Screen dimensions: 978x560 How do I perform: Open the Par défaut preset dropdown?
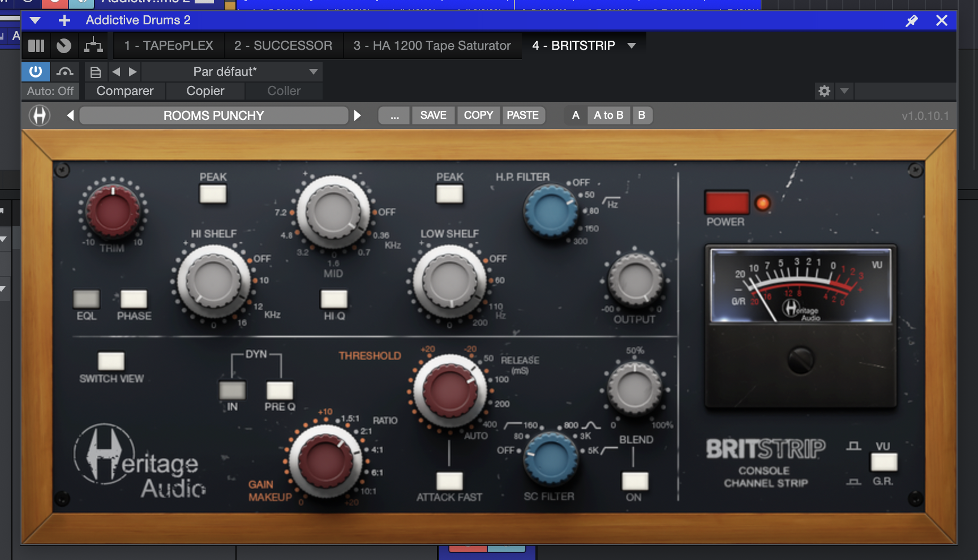pos(231,72)
